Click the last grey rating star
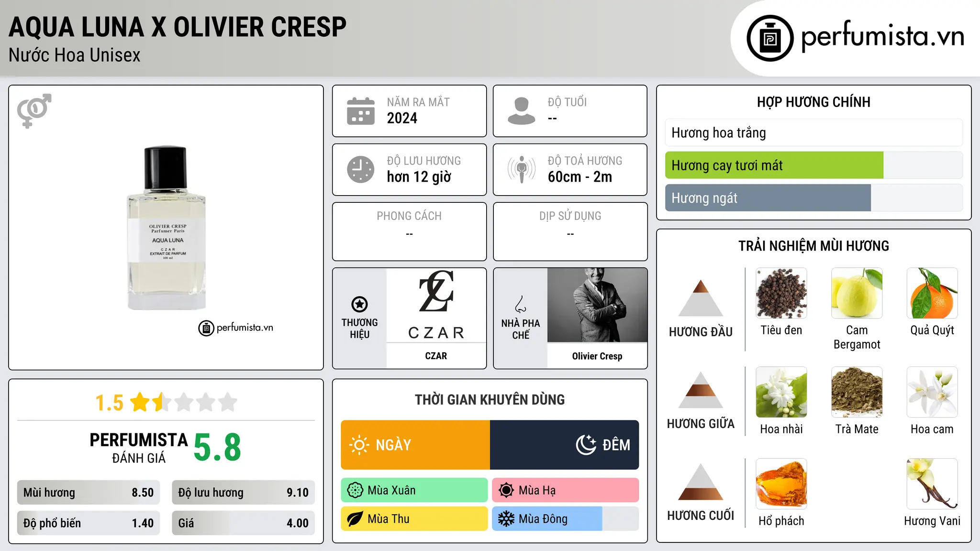Viewport: 980px width, 551px height. [x=228, y=402]
